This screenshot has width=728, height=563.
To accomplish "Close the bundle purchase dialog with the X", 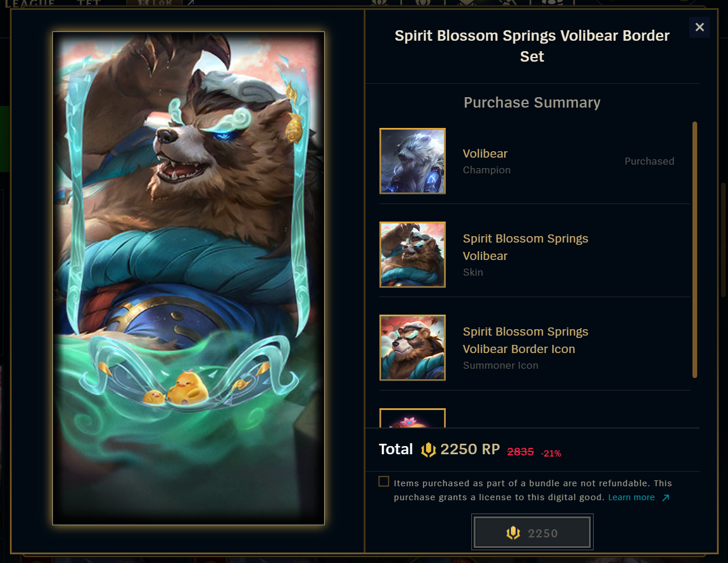I will (699, 27).
